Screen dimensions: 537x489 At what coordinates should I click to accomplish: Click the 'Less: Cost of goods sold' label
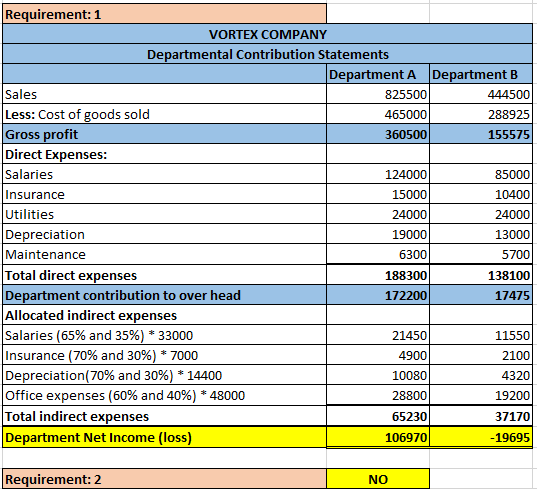[x=164, y=114]
